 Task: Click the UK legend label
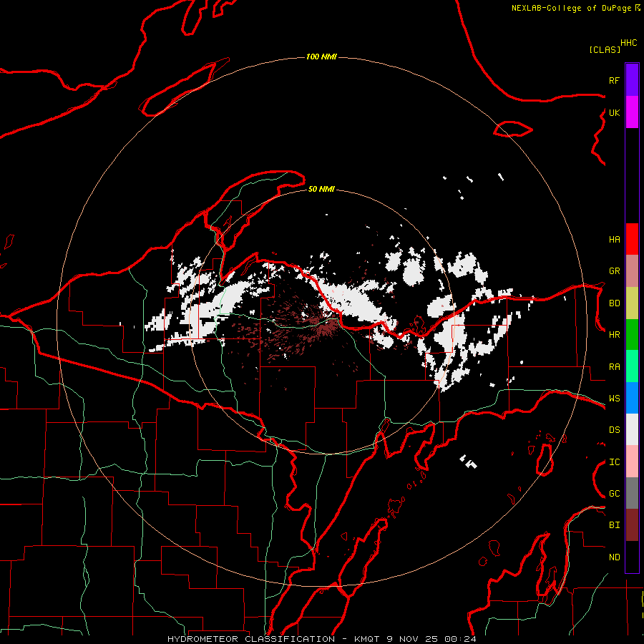pyautogui.click(x=614, y=112)
